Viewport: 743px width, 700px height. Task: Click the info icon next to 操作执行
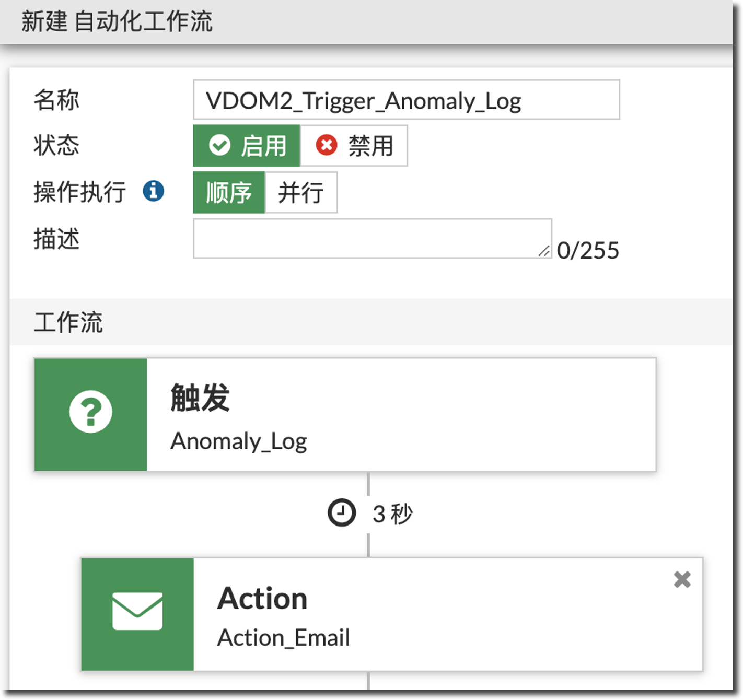[153, 192]
